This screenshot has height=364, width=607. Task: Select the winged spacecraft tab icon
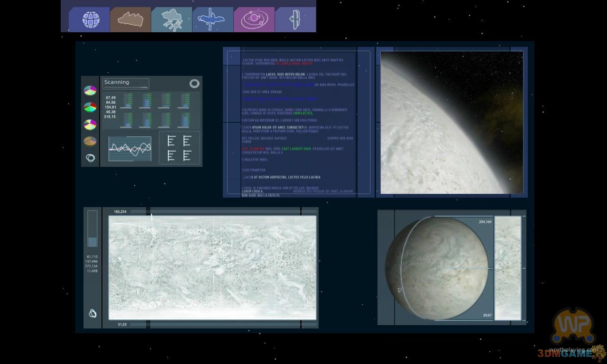pos(213,20)
